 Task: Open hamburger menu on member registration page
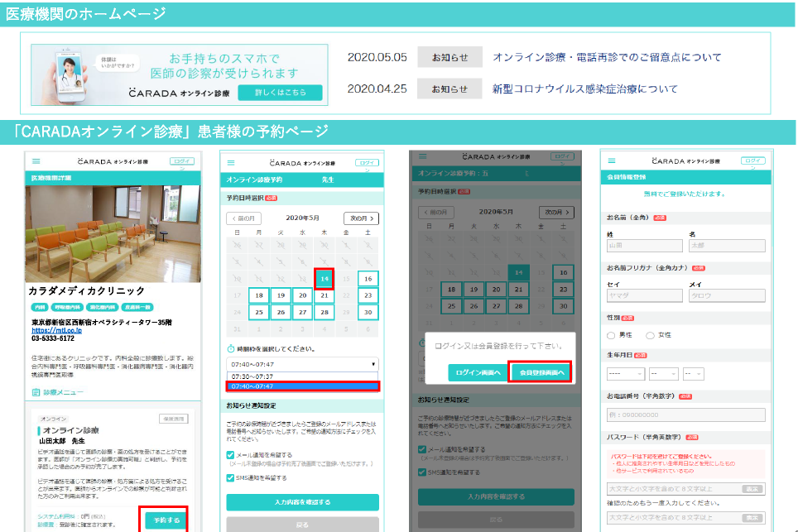[x=611, y=161]
